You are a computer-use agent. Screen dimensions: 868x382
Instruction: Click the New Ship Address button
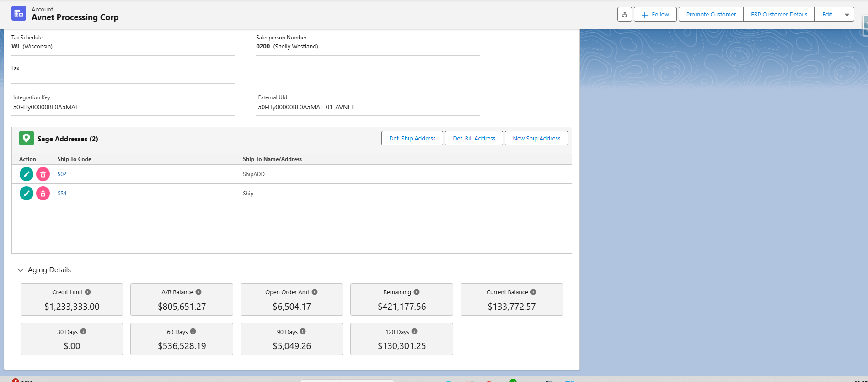click(536, 139)
